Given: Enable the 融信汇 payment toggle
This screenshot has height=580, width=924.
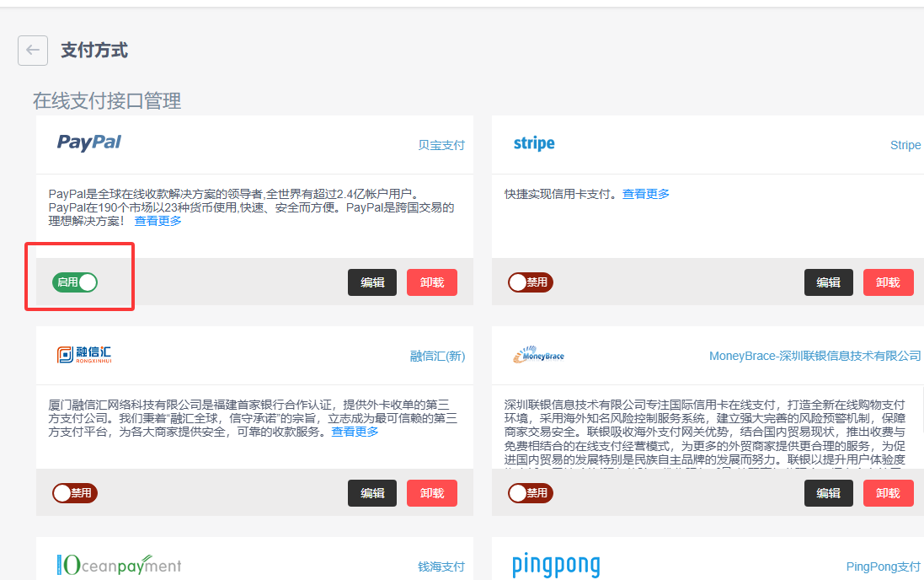Looking at the screenshot, I should coord(75,493).
